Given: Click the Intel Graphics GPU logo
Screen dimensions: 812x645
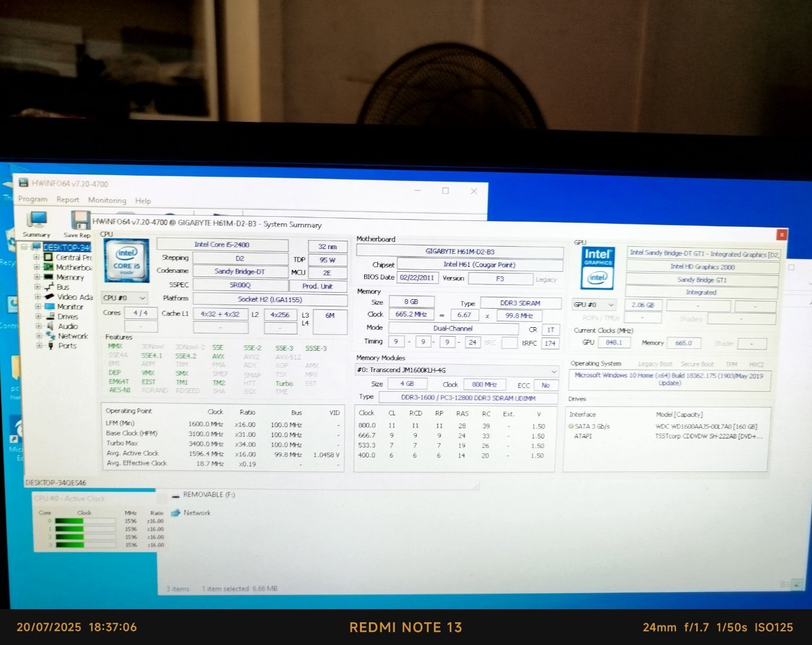Looking at the screenshot, I should pos(598,268).
